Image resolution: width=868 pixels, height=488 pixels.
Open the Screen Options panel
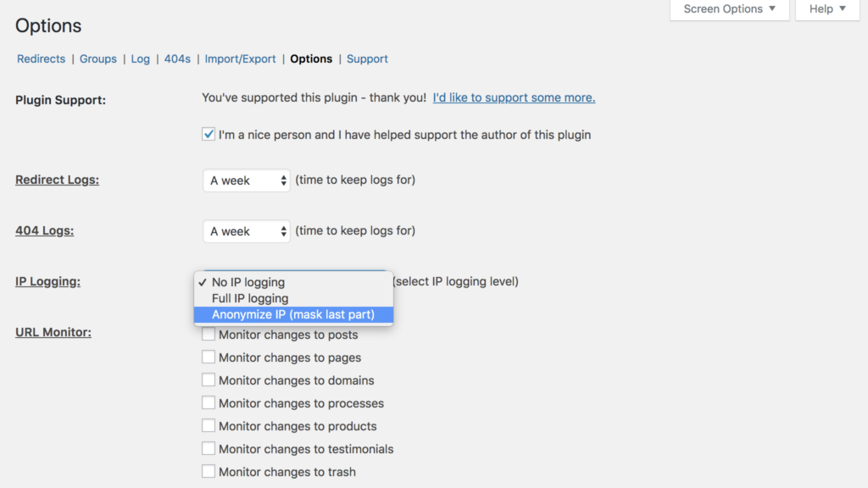pyautogui.click(x=729, y=9)
